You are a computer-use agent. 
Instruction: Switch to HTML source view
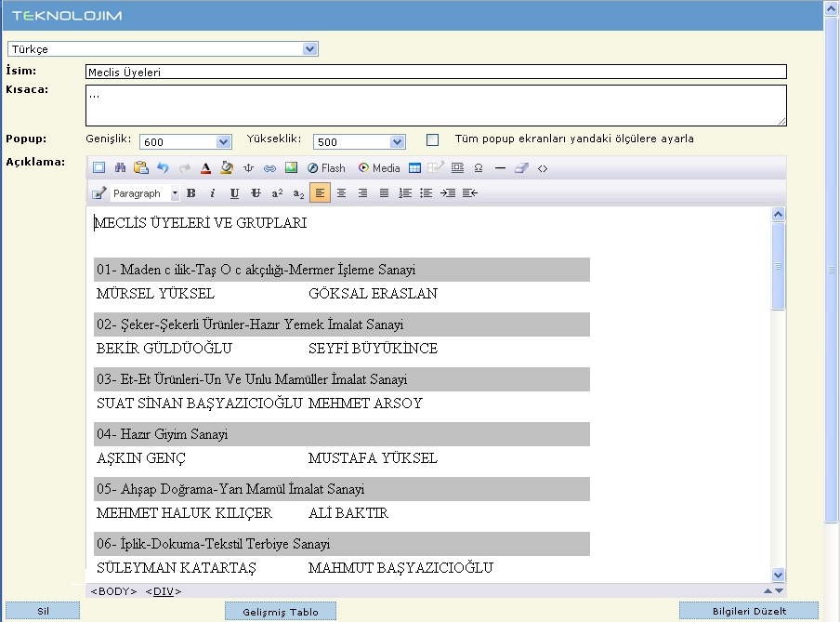tap(543, 168)
